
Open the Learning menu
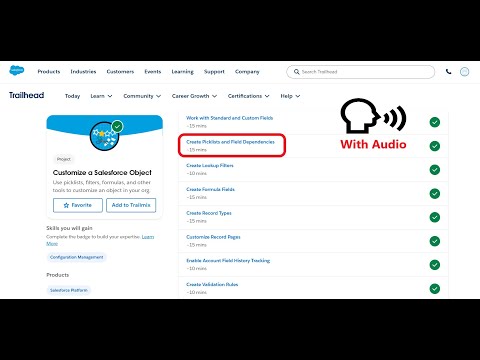click(x=182, y=72)
